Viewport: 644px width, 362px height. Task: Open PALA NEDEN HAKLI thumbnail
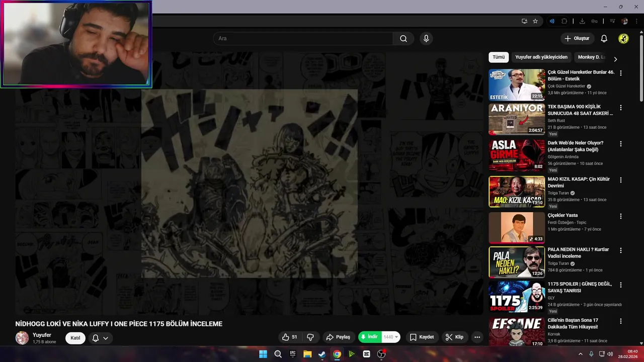[517, 262]
